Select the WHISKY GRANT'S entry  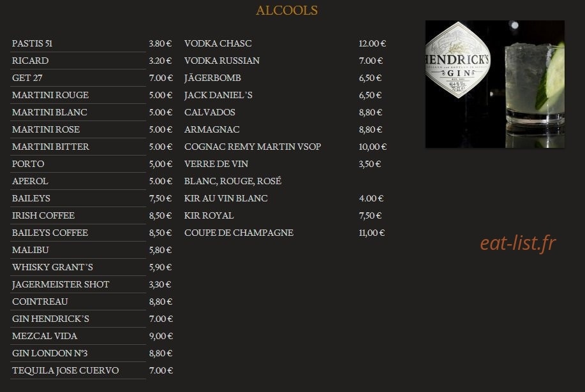[x=52, y=267]
